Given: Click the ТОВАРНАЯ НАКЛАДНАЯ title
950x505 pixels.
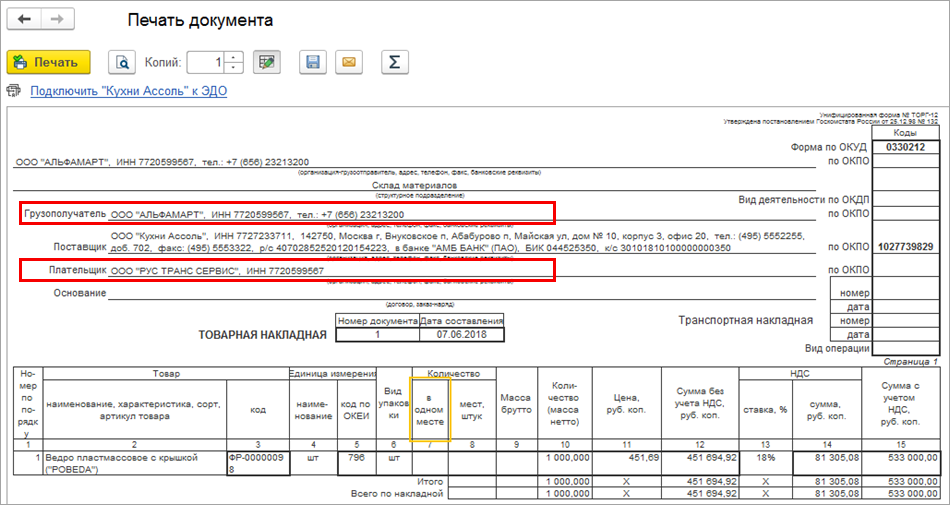Looking at the screenshot, I should [263, 334].
